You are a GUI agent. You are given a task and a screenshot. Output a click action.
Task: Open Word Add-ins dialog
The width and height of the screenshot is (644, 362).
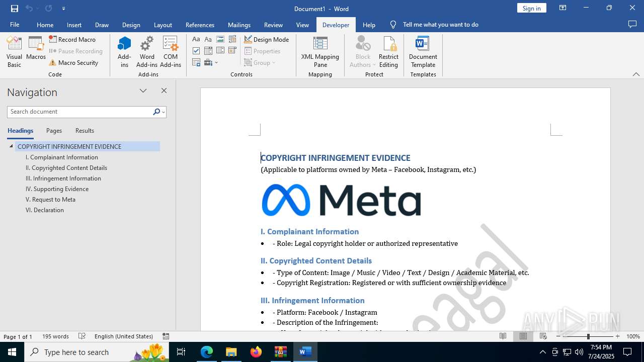click(x=147, y=52)
